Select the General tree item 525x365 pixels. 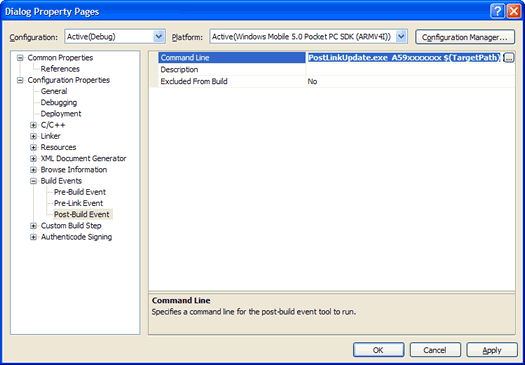(54, 91)
